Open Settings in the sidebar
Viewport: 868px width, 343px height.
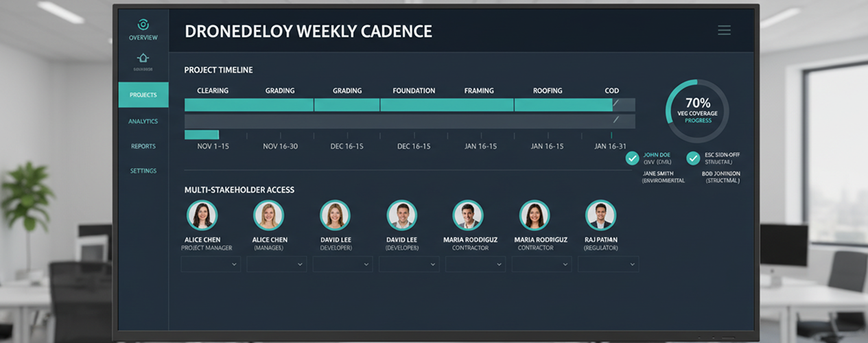click(x=143, y=171)
